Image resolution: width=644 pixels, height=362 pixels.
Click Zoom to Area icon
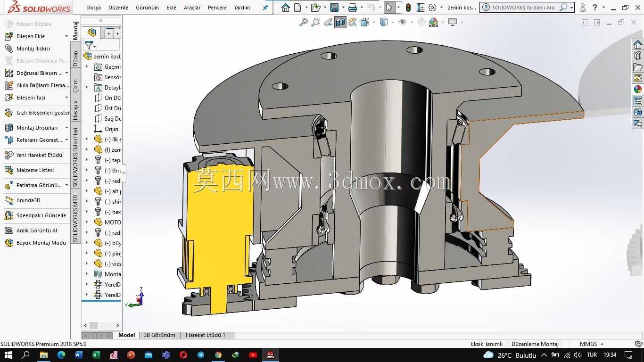click(x=316, y=22)
